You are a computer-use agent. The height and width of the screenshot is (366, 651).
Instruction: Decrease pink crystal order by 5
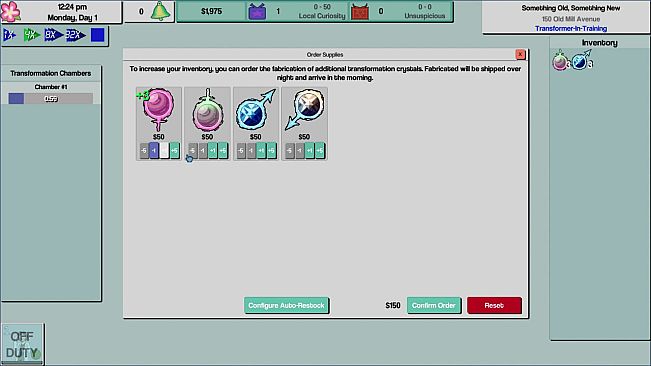pyautogui.click(x=144, y=151)
